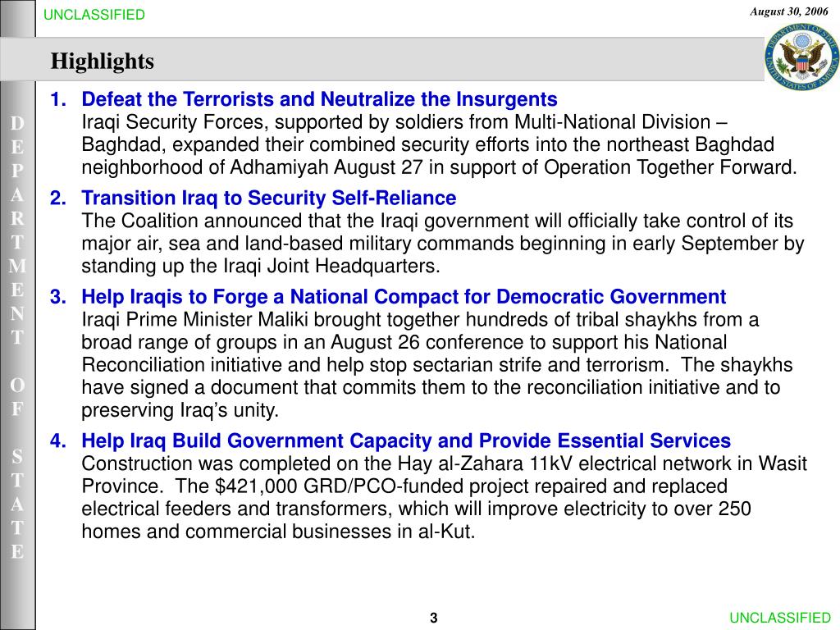Screen dimensions: 840x630
Task: Click the Department of State seal
Action: pos(801,59)
